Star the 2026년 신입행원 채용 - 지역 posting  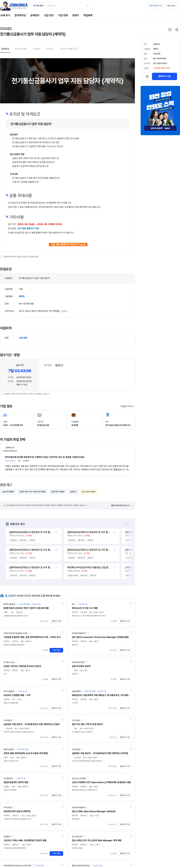point(62,690)
